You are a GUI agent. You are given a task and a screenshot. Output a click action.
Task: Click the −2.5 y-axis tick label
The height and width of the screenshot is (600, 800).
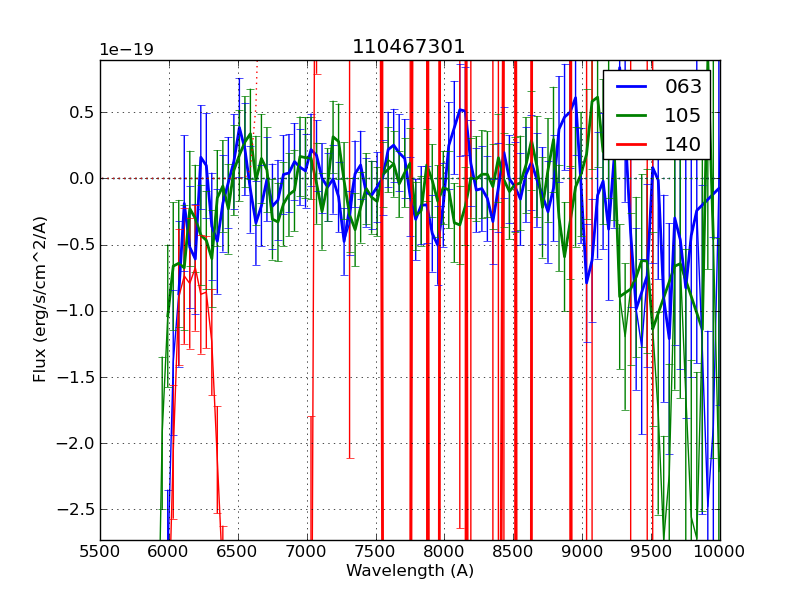point(76,509)
